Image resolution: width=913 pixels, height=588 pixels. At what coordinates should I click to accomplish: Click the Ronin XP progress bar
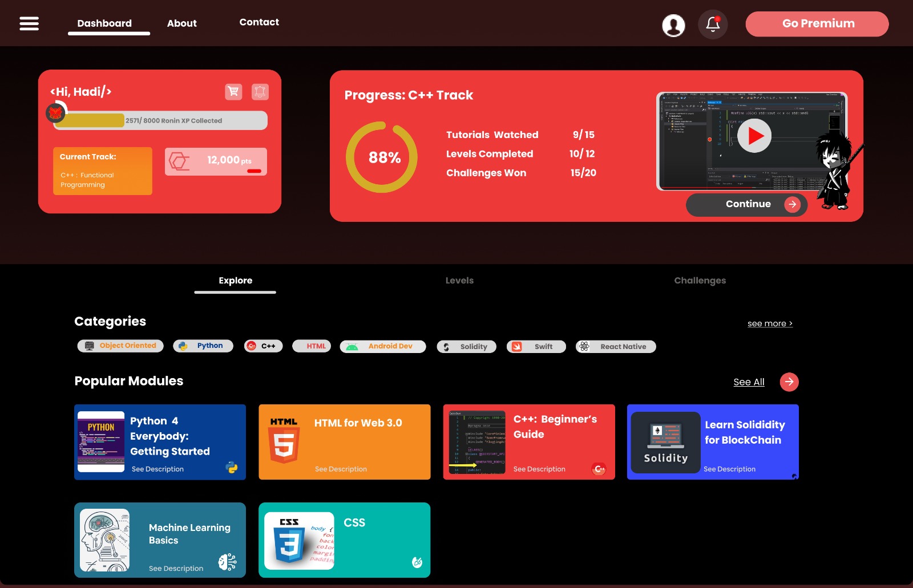coord(160,120)
